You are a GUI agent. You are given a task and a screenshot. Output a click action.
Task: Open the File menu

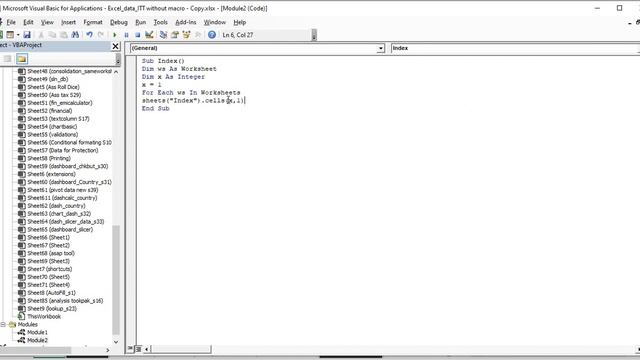[x=11, y=22]
